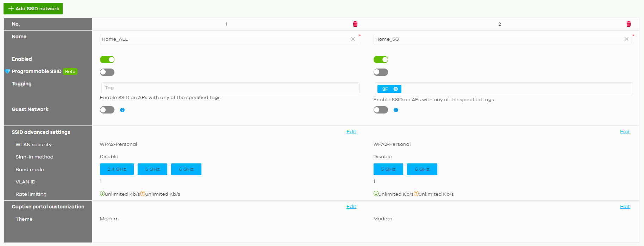Click the Modern theme text for Home_5G

pos(383,219)
